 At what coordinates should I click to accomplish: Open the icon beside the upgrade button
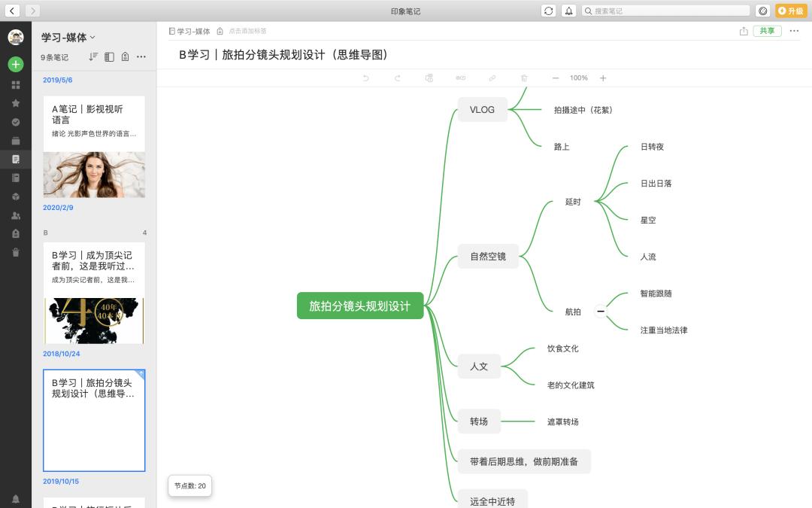pyautogui.click(x=763, y=11)
